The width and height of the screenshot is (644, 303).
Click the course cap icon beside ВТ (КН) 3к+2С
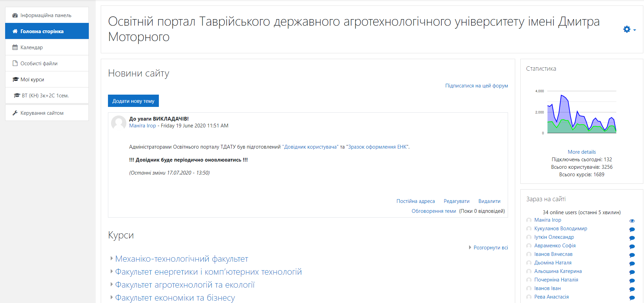click(x=17, y=96)
